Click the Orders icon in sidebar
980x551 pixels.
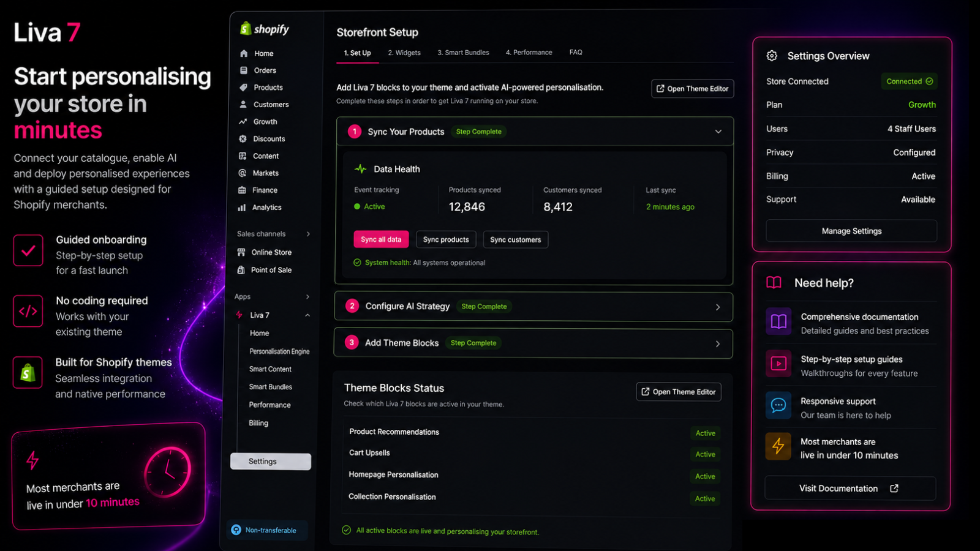(244, 70)
